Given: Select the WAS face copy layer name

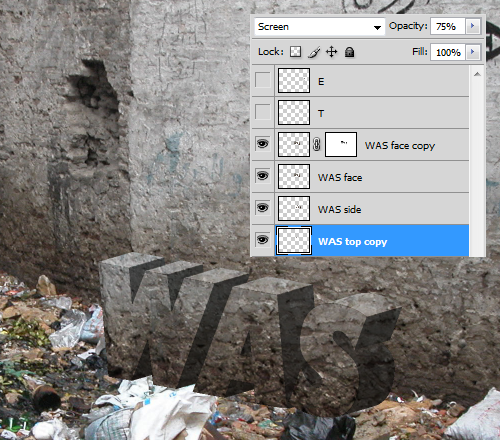Looking at the screenshot, I should tap(400, 146).
